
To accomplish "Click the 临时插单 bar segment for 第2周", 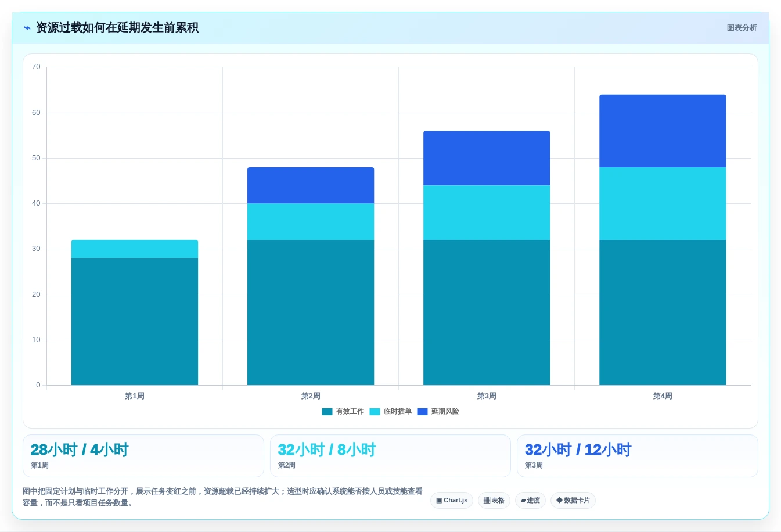I will [x=311, y=222].
